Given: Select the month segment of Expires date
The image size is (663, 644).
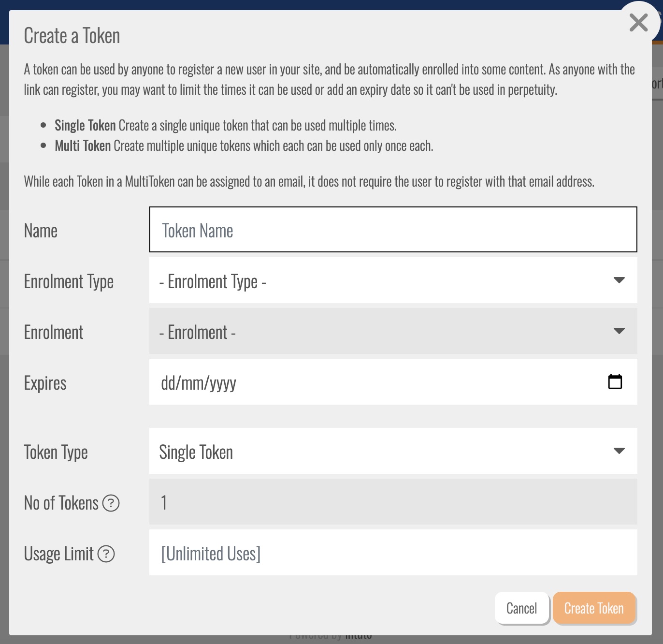Looking at the screenshot, I should (x=193, y=383).
